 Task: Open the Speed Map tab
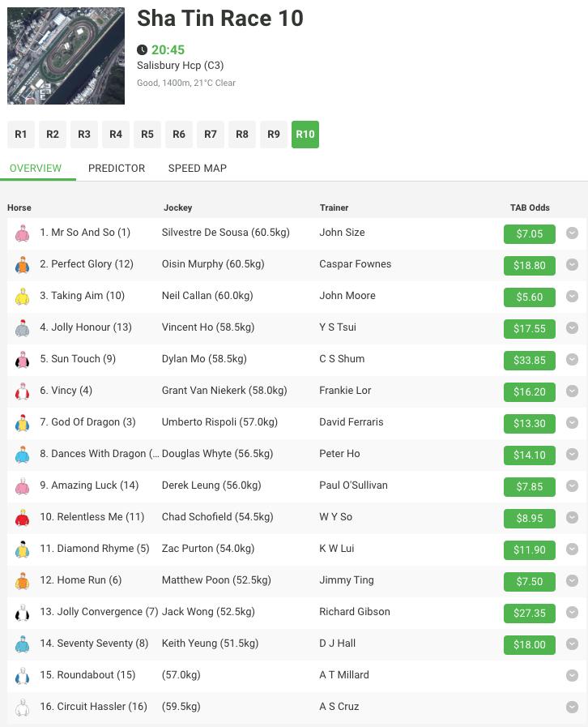click(197, 169)
